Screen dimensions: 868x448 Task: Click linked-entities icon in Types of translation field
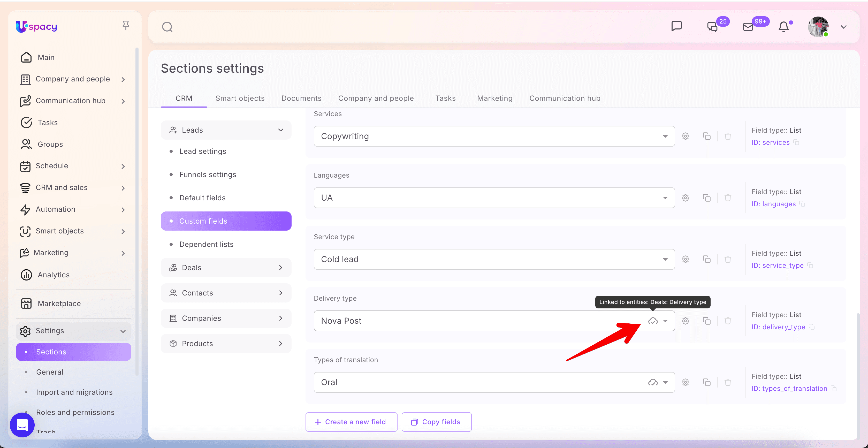(653, 382)
